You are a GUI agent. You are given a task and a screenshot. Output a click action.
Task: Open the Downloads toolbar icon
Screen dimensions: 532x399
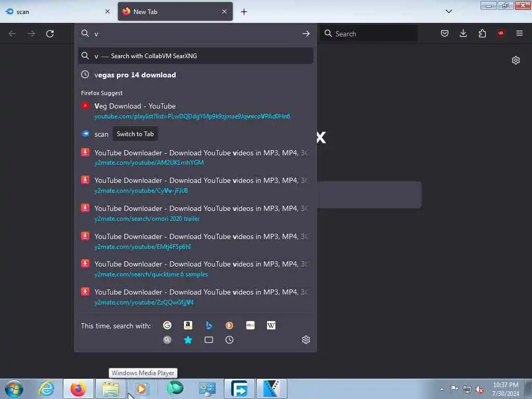coord(463,33)
